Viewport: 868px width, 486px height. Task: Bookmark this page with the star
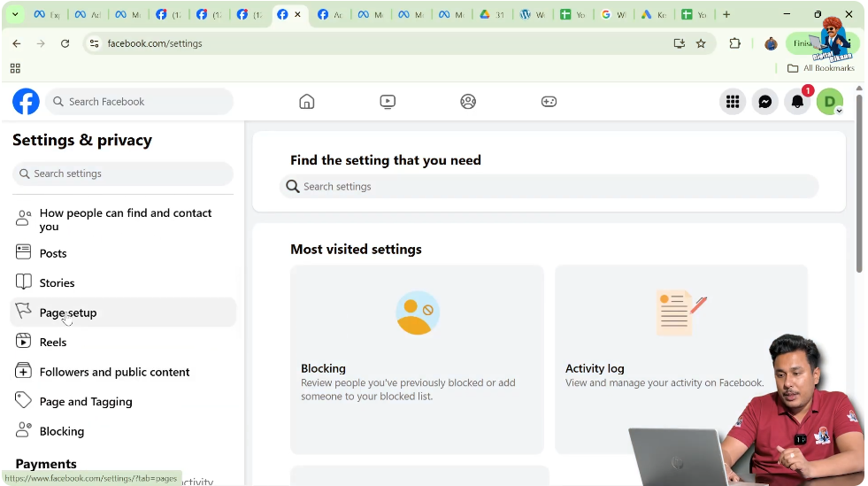(x=701, y=43)
